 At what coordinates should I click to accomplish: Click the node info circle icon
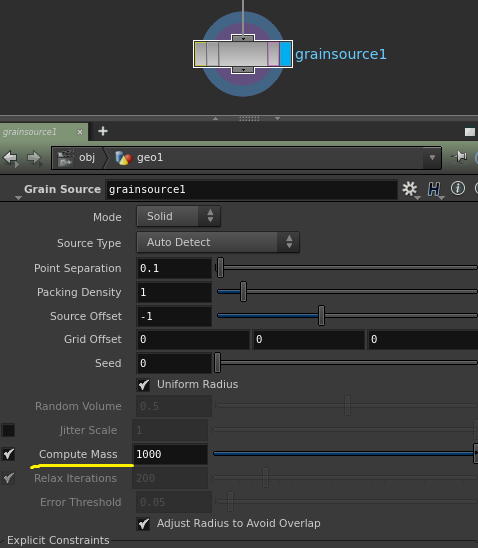click(458, 189)
